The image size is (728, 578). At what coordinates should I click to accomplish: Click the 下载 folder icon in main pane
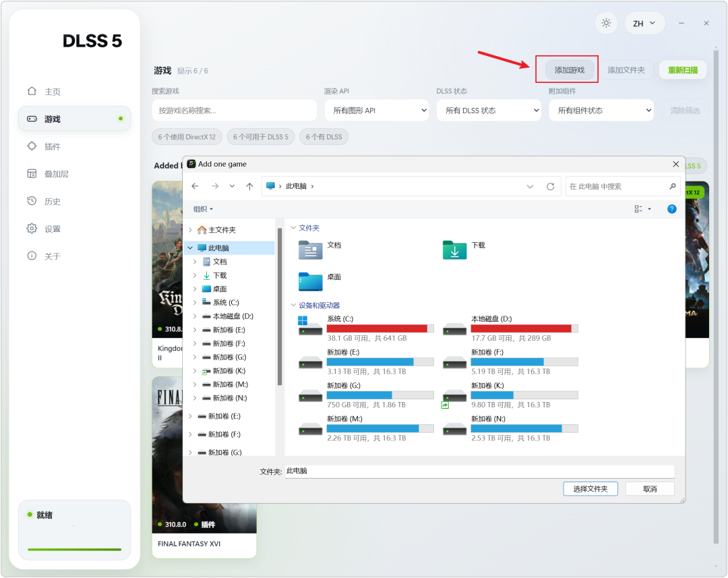(x=454, y=250)
